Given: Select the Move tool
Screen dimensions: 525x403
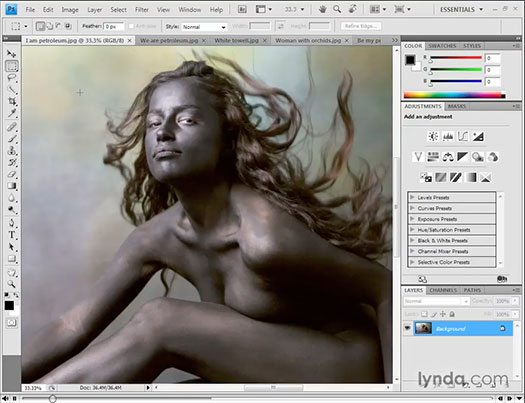Looking at the screenshot, I should click(x=12, y=54).
